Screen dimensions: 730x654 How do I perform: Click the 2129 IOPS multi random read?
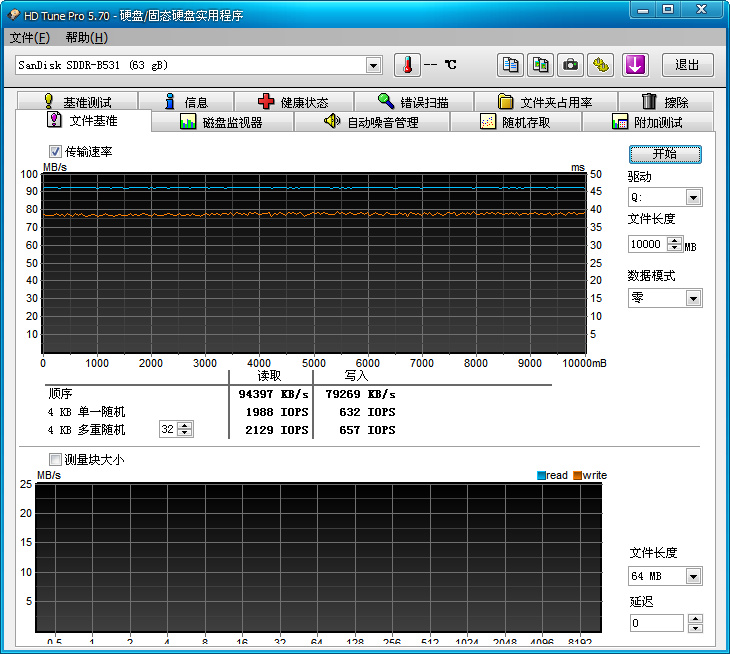click(x=277, y=430)
